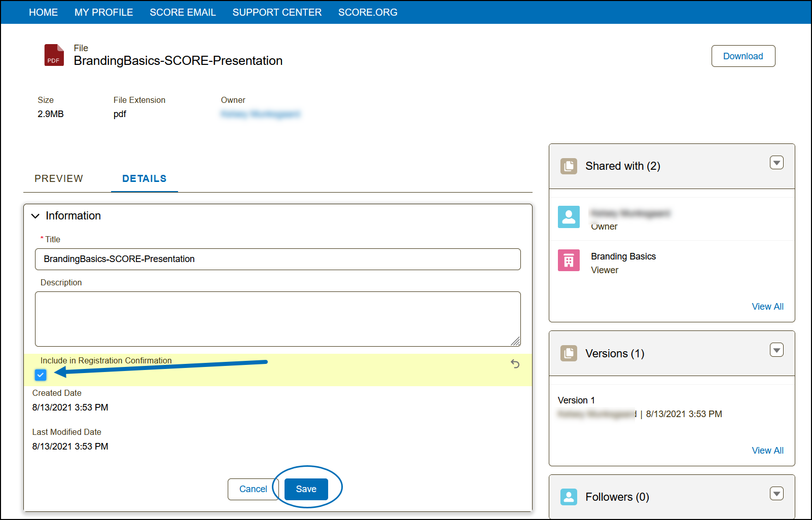This screenshot has height=520, width=812.
Task: Uncheck Include in Registration Confirmation checkbox
Action: [41, 375]
